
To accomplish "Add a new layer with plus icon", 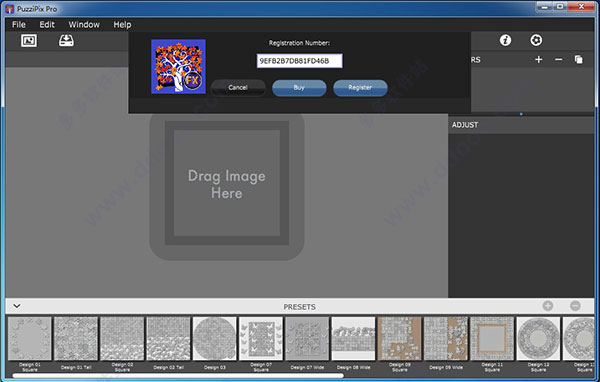I will point(538,59).
